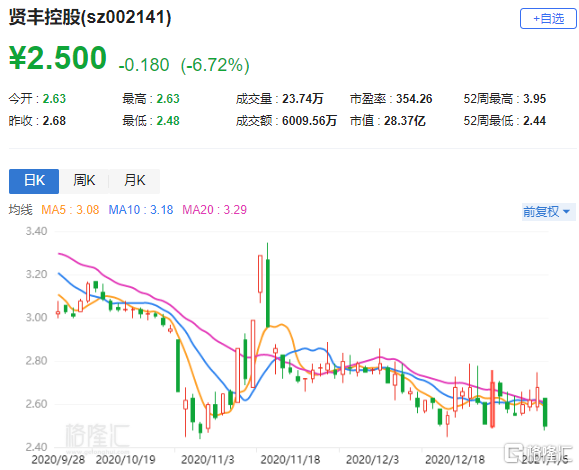Click the 今开 opening price 2.63
Screen dimensions: 579x470
point(54,99)
